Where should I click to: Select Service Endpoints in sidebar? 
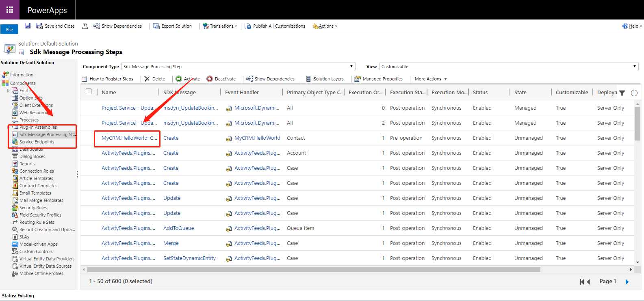pyautogui.click(x=37, y=142)
